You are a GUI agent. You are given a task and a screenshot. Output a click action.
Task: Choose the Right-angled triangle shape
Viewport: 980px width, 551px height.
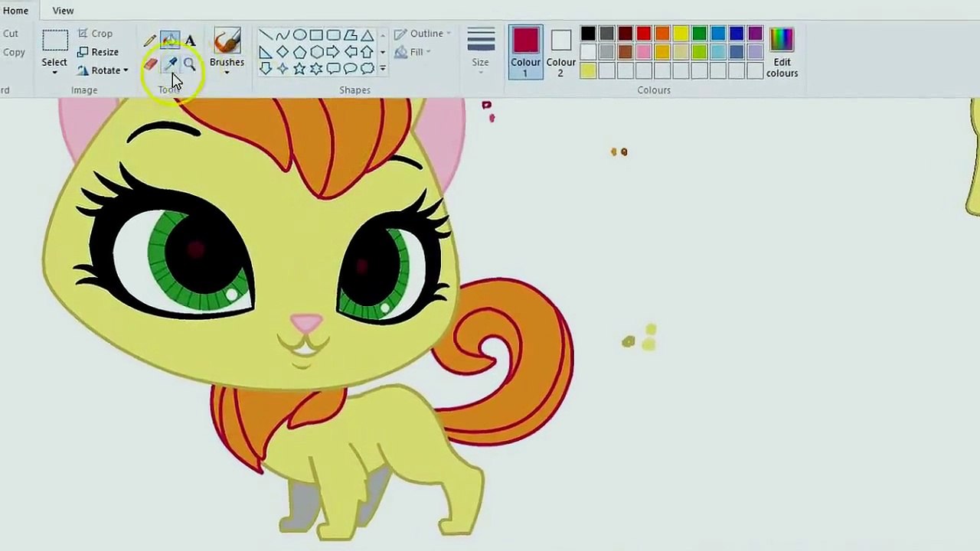pyautogui.click(x=266, y=52)
